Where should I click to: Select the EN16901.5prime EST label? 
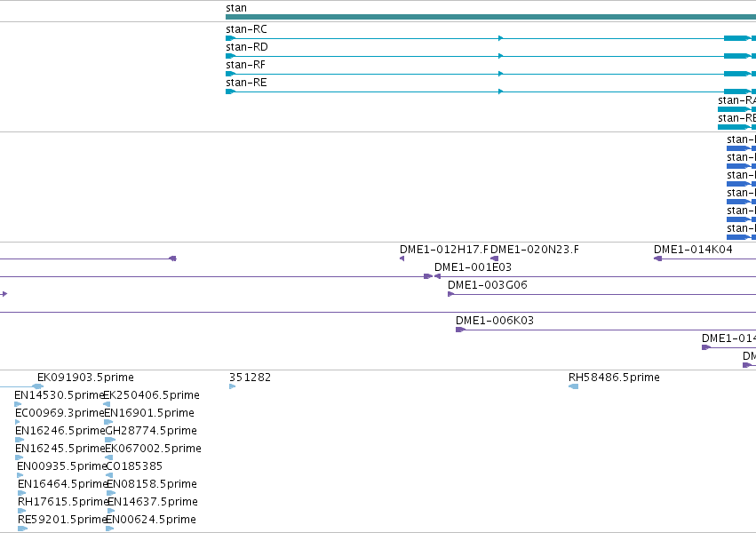point(149,413)
